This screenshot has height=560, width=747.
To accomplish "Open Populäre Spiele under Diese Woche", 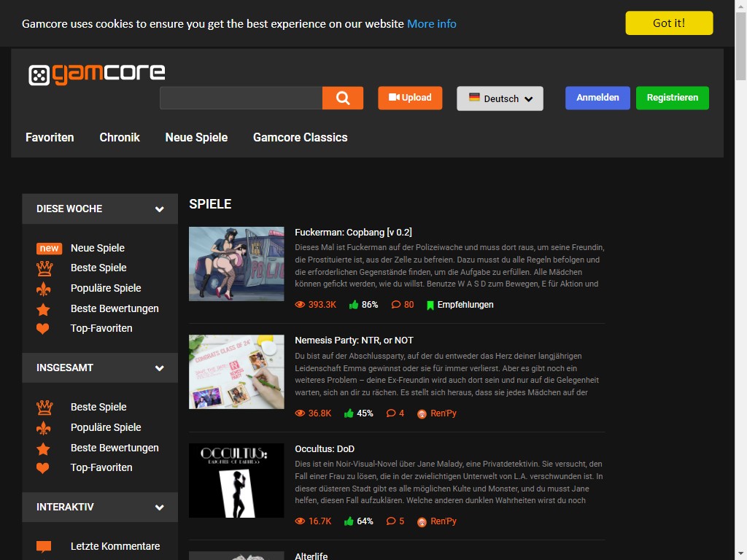I will 106,289.
